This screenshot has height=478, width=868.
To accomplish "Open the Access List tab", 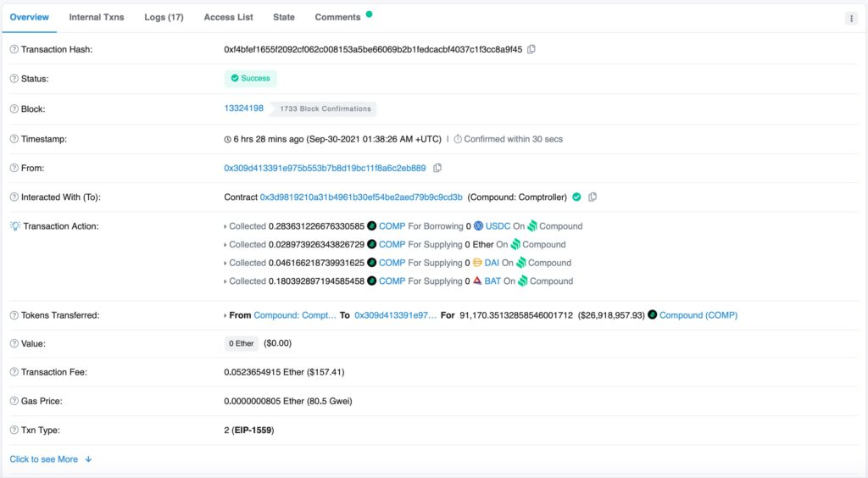I will (x=228, y=17).
